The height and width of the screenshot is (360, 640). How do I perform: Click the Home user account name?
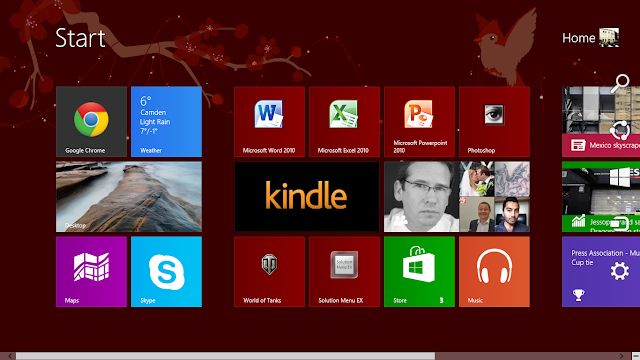[x=578, y=38]
